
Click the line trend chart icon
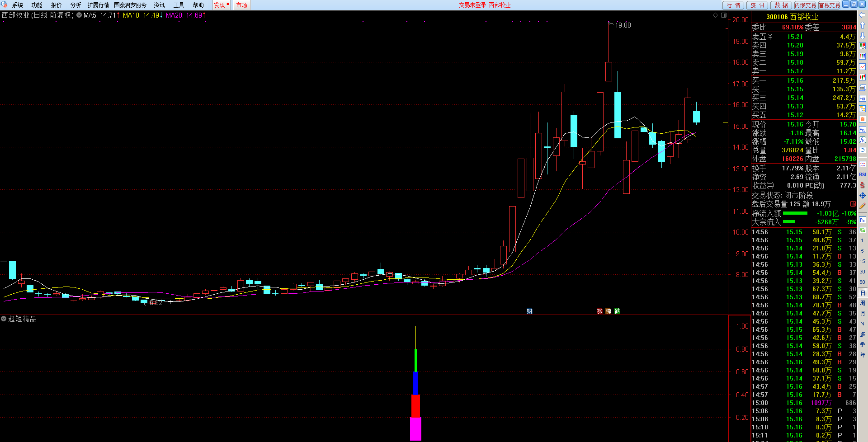[862, 67]
